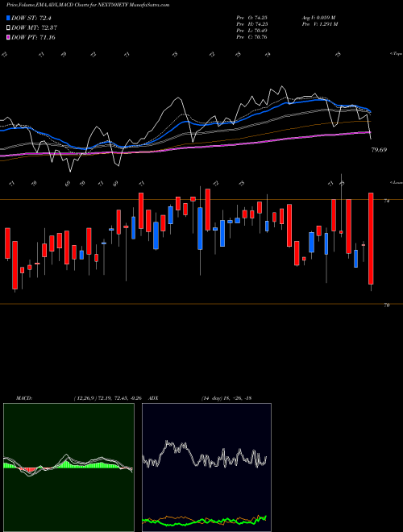Click the 'MACD:' panel heading

pyautogui.click(x=24, y=398)
